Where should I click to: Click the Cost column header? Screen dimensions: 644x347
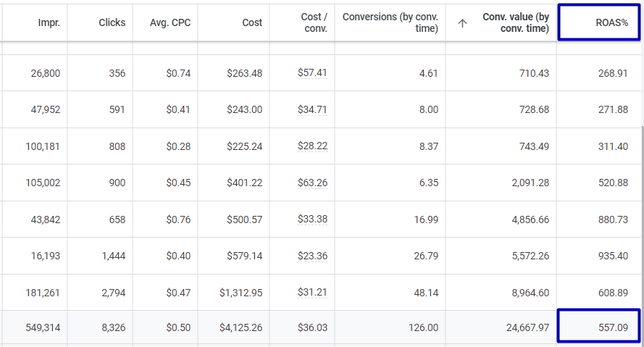pos(252,22)
